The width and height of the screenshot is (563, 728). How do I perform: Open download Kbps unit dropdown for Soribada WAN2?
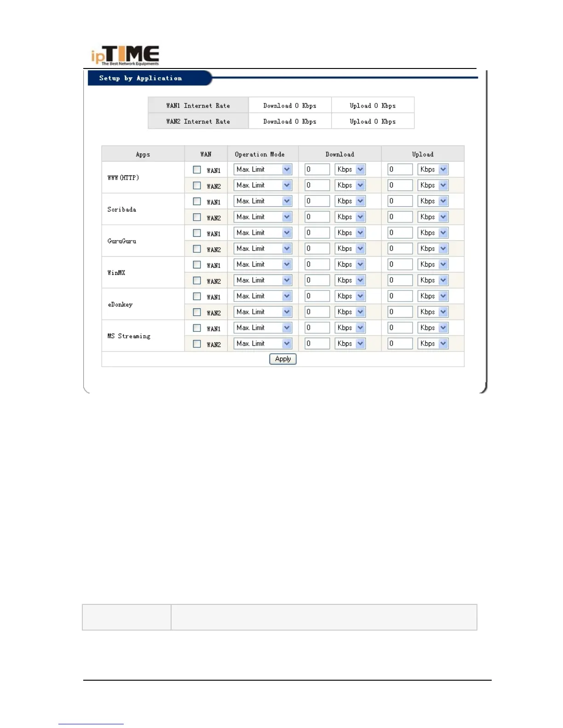[350, 217]
